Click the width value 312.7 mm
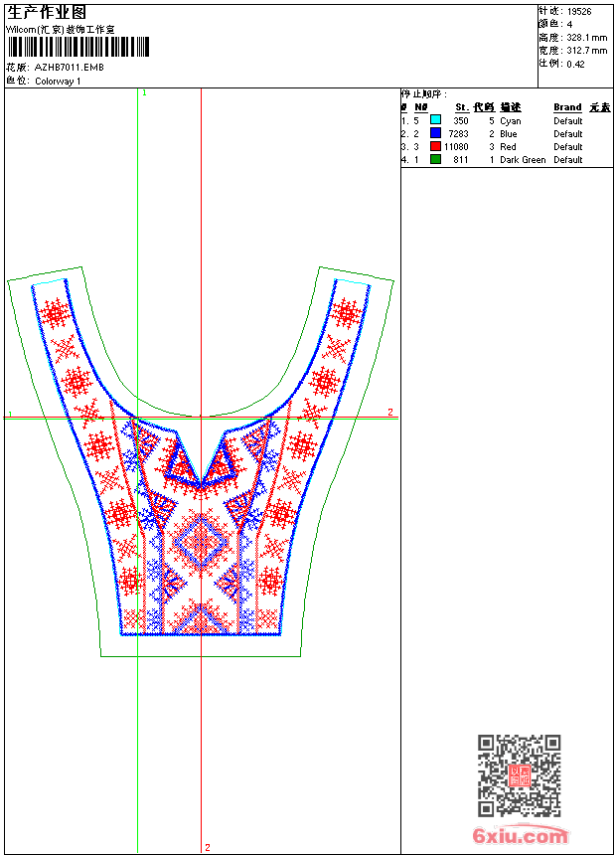Viewport: 616px width, 855px height. [586, 51]
